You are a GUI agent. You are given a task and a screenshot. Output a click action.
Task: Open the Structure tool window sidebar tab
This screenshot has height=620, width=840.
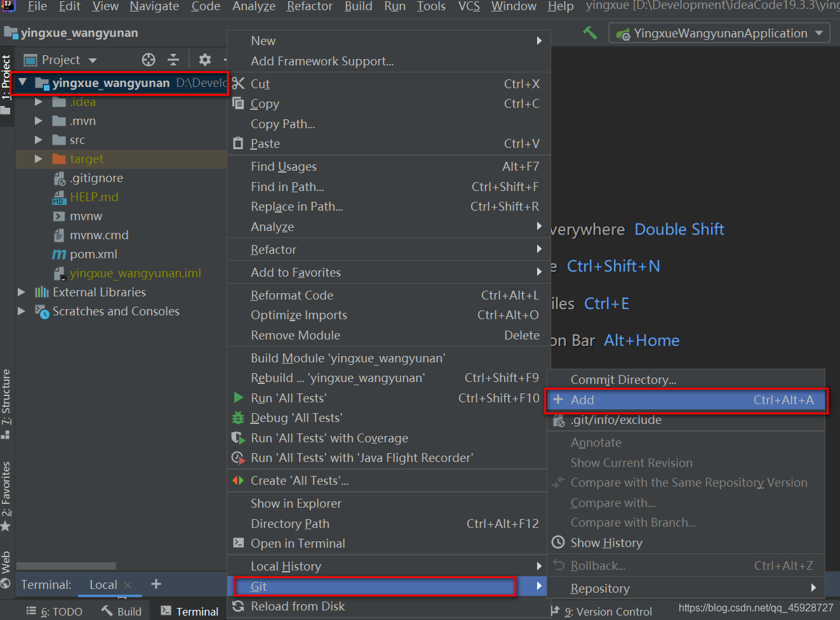point(6,404)
